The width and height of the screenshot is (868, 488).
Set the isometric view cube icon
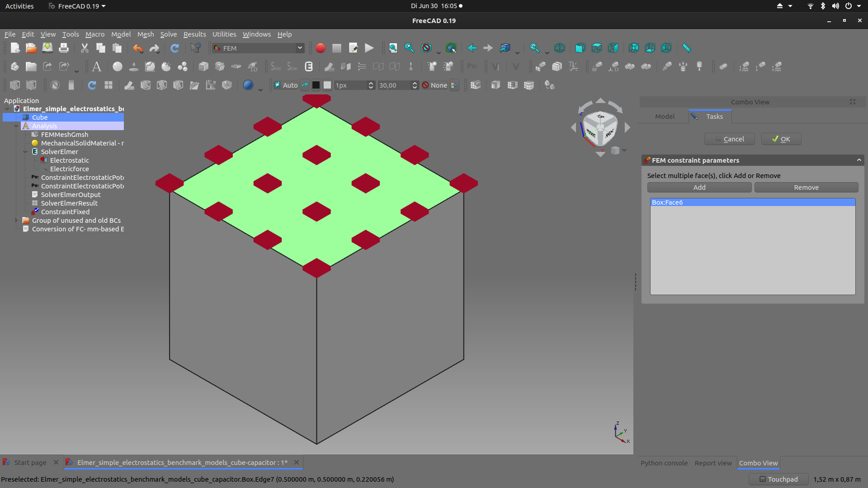pos(560,48)
